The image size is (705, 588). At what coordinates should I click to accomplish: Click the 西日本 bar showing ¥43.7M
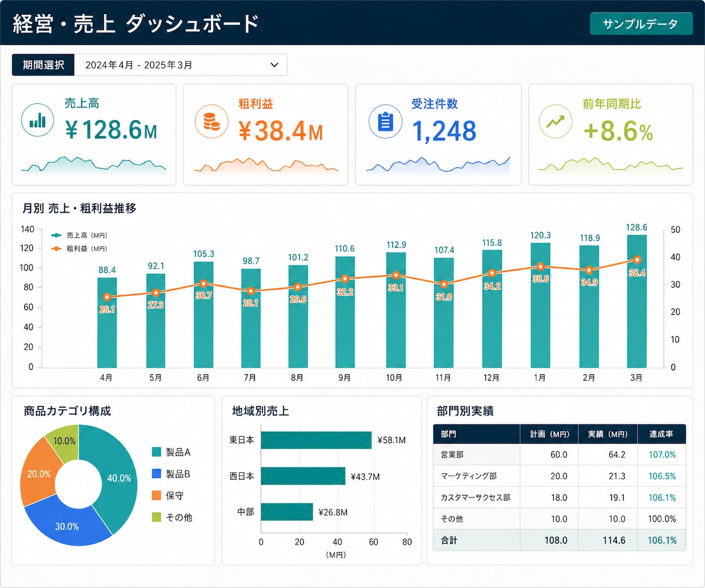303,476
